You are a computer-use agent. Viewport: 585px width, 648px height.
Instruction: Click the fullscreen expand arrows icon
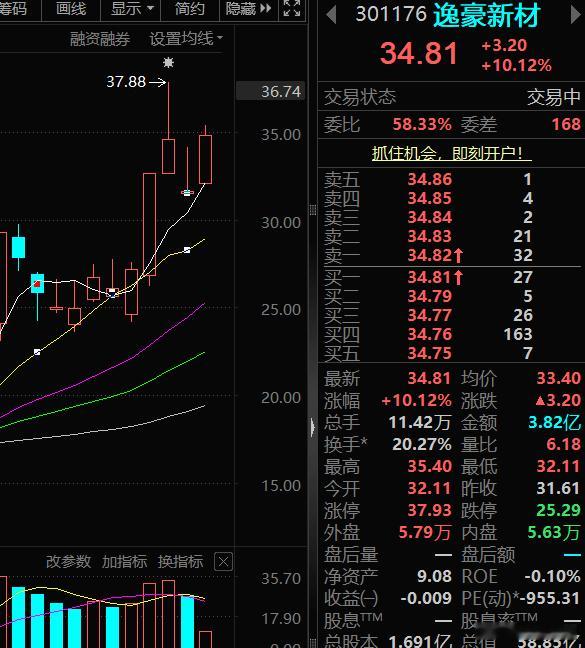(x=292, y=8)
